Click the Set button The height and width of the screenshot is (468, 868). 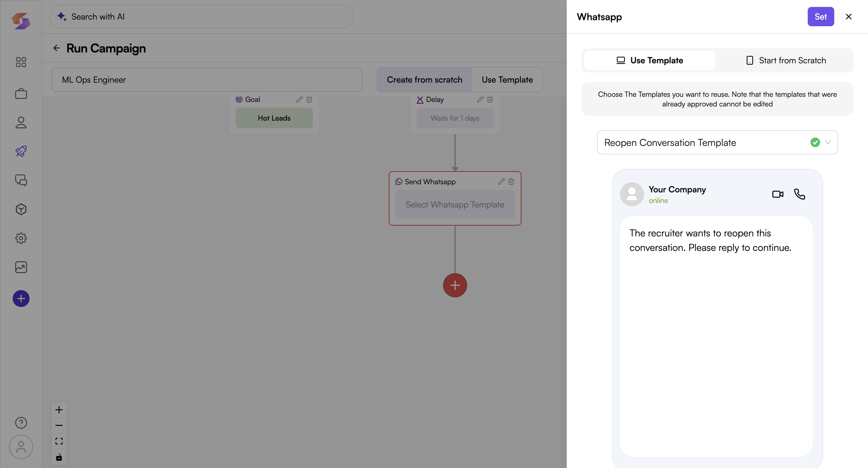820,17
